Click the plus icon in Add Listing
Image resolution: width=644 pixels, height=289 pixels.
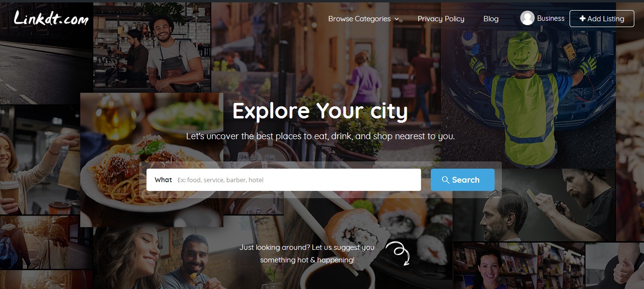click(583, 18)
